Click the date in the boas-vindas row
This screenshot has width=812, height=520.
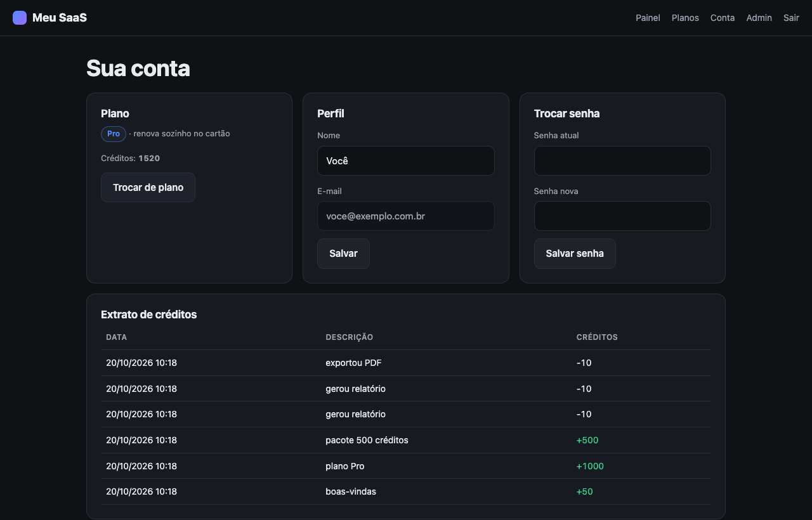point(141,491)
